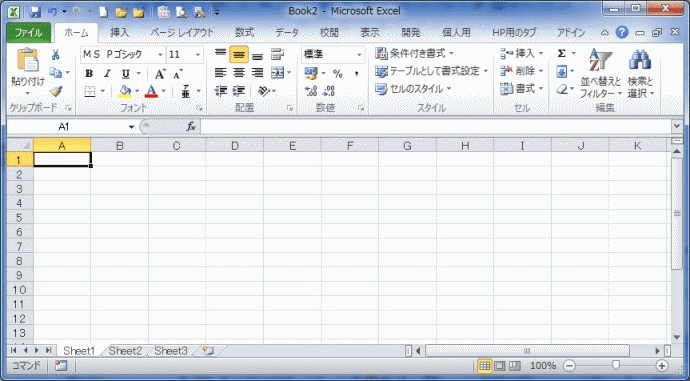690x381 pixels.
Task: Click the Save icon in quick access toolbar
Action: coord(35,12)
